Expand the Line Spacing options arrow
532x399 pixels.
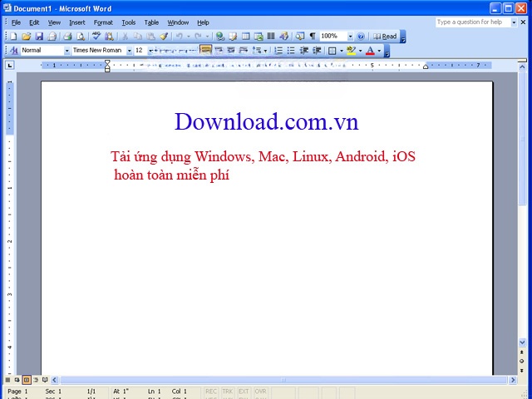click(x=265, y=51)
